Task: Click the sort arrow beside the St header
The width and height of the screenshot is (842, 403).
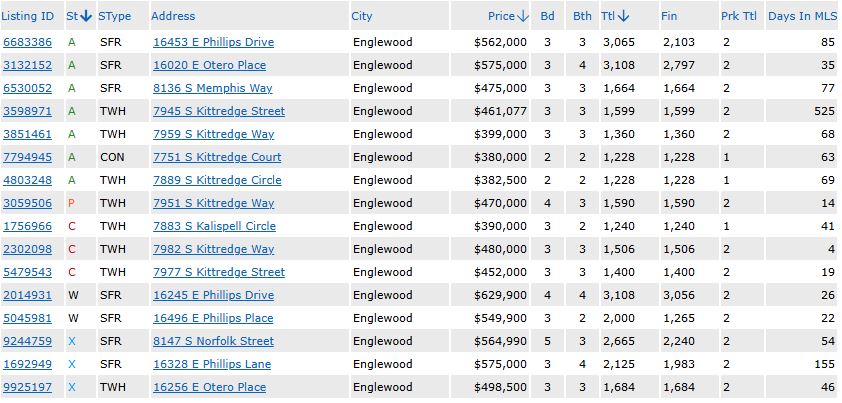Action: pyautogui.click(x=87, y=16)
